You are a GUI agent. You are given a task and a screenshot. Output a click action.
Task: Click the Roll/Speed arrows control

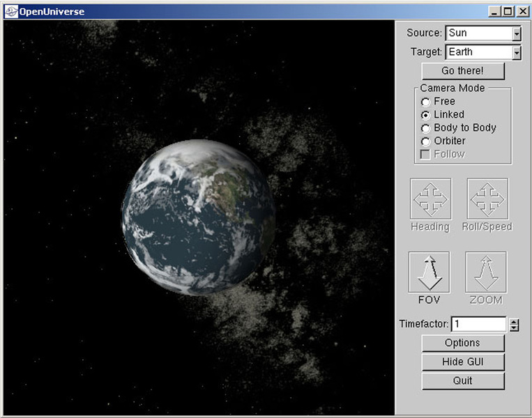(487, 199)
